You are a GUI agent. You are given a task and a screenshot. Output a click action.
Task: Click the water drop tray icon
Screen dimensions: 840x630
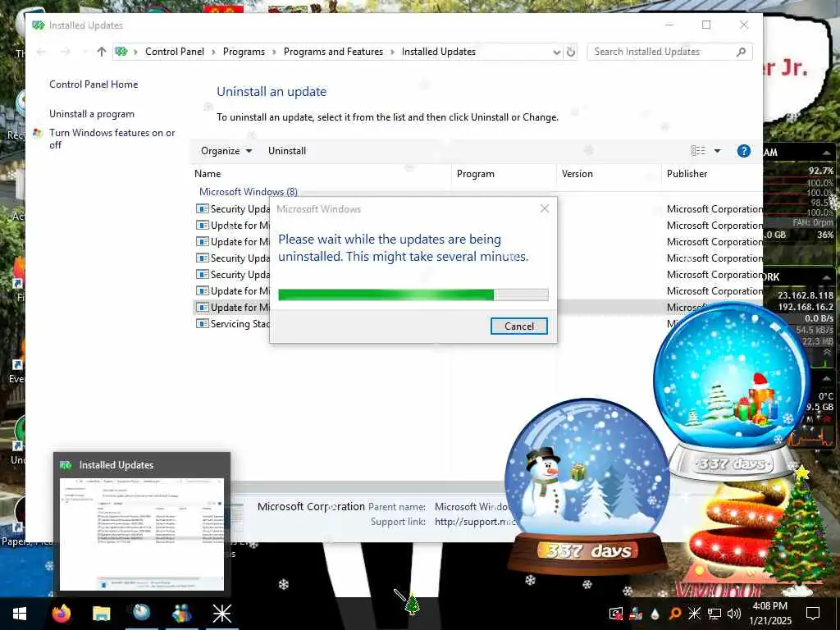point(655,614)
